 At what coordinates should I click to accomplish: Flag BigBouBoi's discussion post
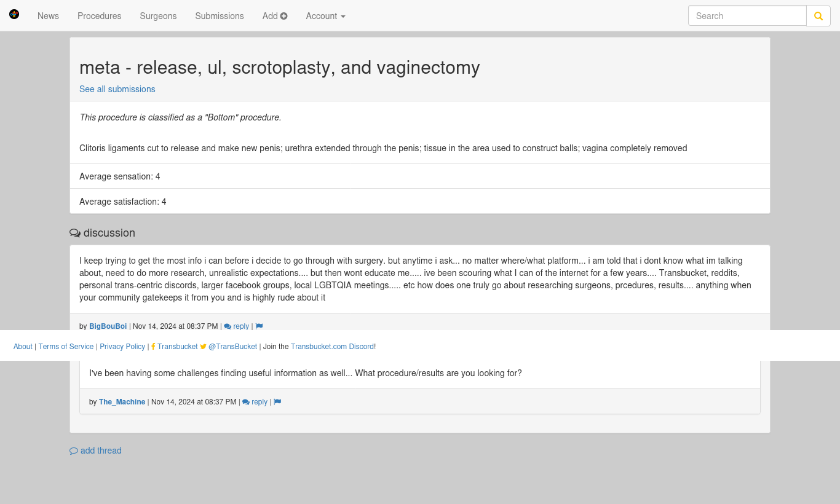259,326
